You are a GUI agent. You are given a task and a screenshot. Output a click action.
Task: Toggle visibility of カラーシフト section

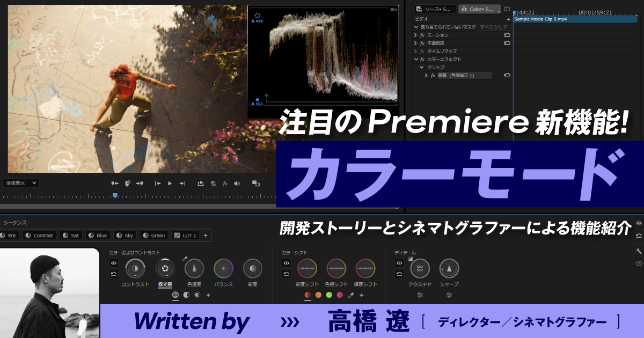coord(287,263)
